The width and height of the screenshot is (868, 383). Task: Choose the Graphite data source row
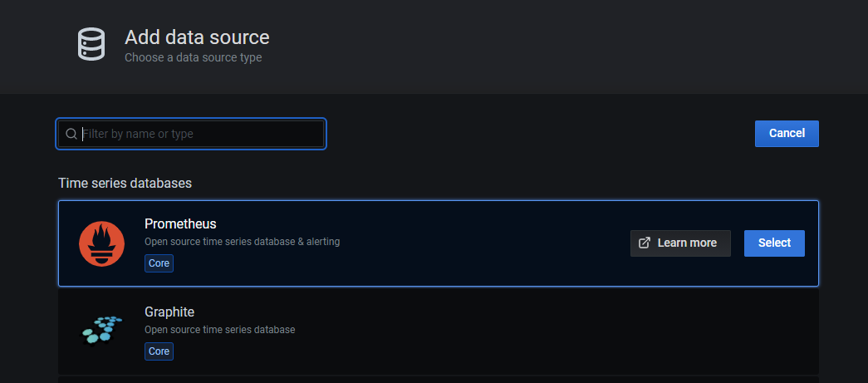(x=498, y=331)
